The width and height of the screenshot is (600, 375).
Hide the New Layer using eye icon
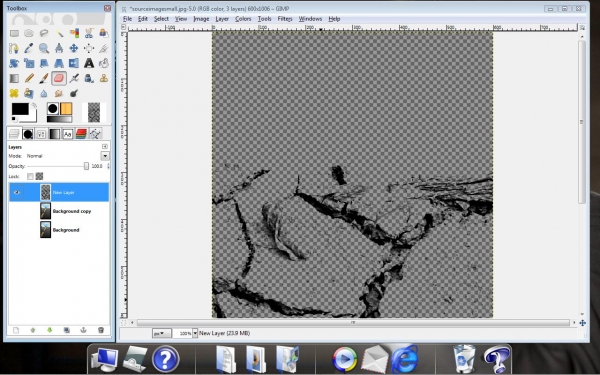pos(16,192)
